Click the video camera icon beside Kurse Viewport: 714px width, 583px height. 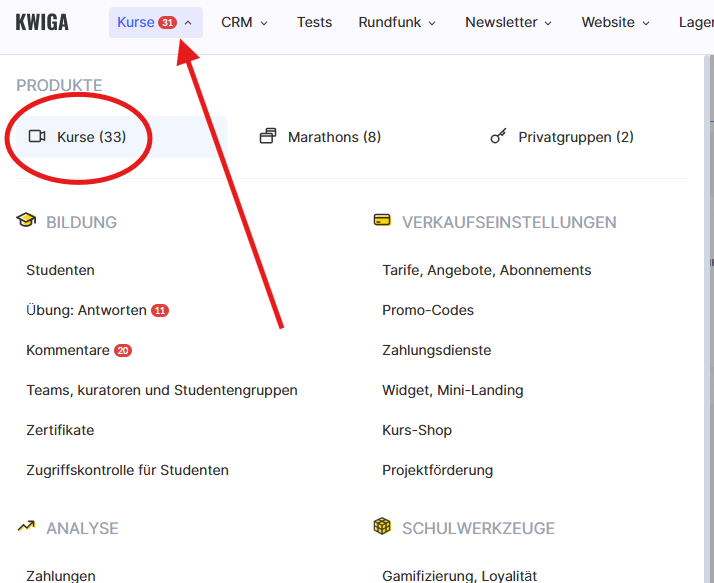38,137
